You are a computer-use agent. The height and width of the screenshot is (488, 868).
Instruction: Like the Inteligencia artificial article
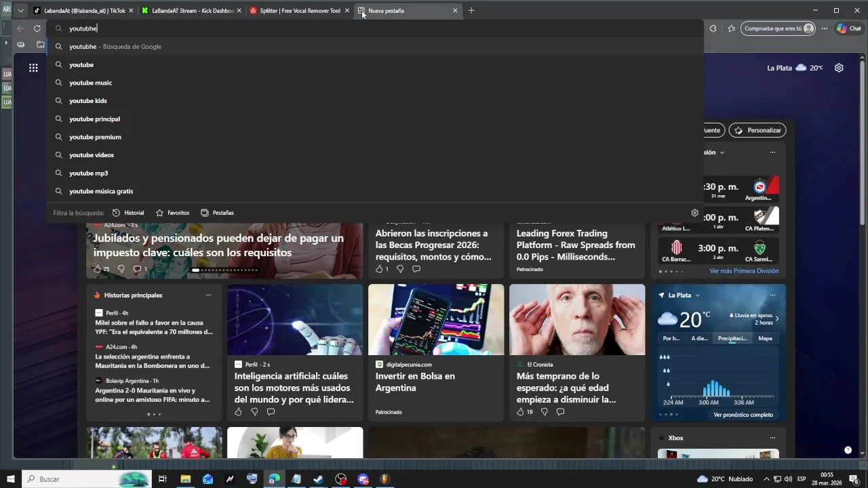pos(238,411)
